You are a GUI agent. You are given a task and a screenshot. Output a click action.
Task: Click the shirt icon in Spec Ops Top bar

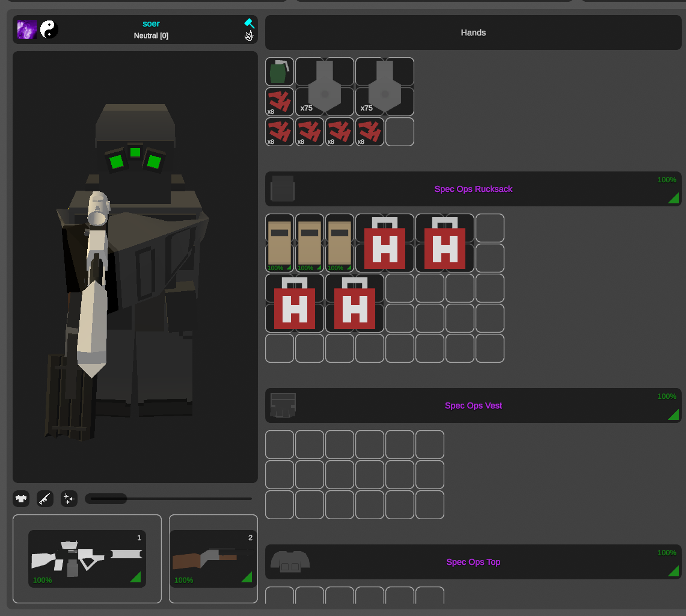[x=290, y=562]
